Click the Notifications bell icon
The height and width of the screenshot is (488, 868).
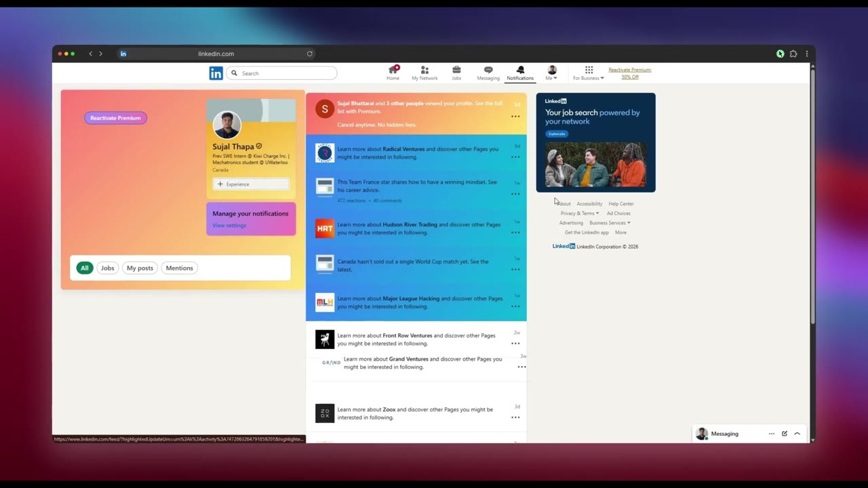[520, 70]
